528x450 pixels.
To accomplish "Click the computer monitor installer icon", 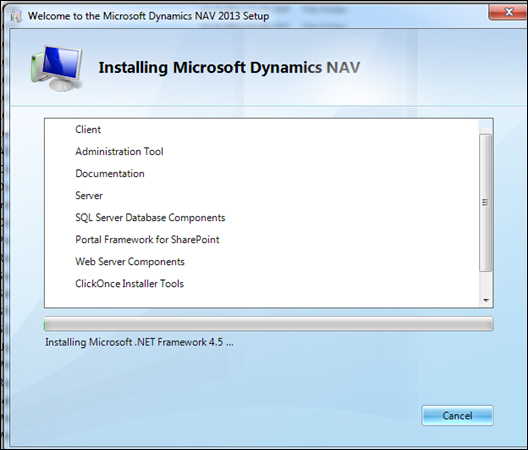I will [x=57, y=68].
